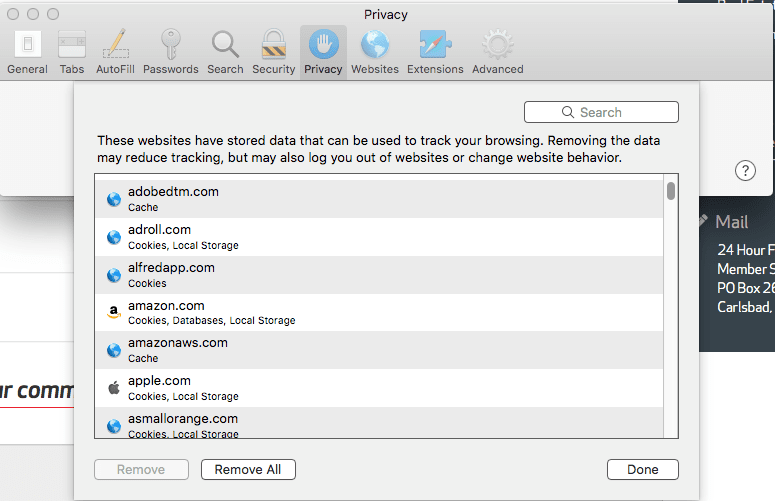Open the Advanced preferences pane

pyautogui.click(x=497, y=52)
